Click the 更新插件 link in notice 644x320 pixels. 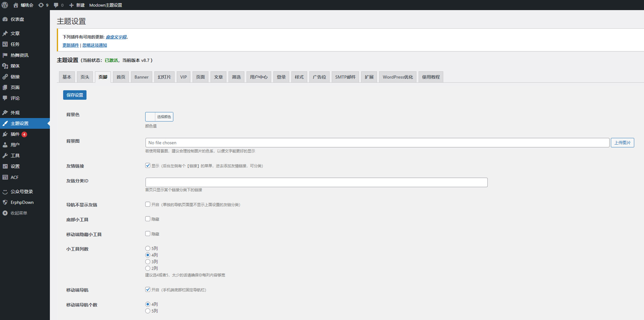pos(71,45)
